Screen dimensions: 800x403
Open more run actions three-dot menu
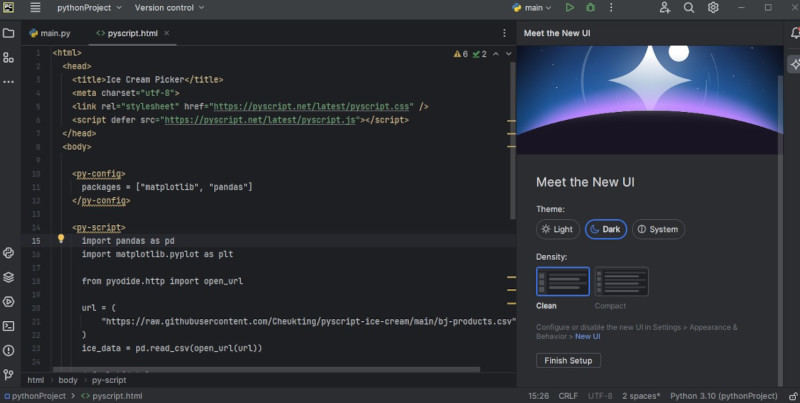(x=611, y=8)
